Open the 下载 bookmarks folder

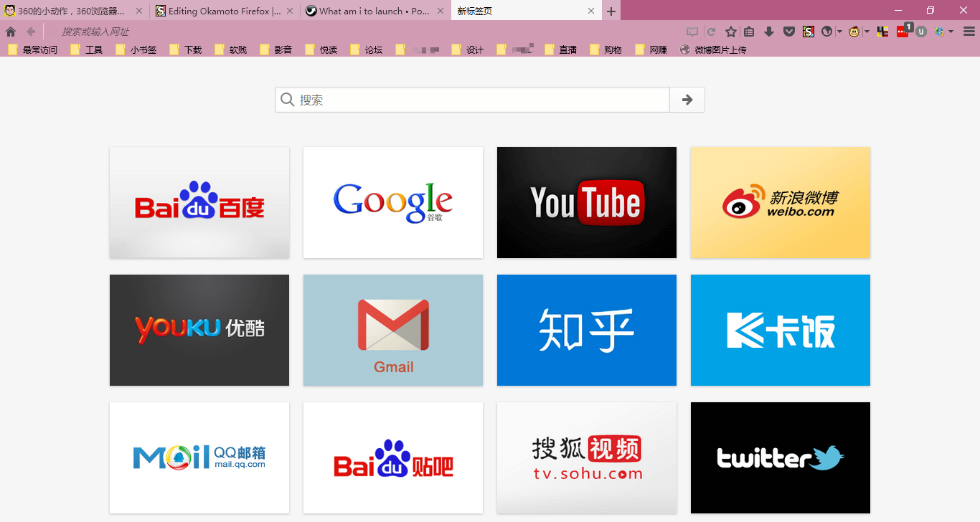pyautogui.click(x=186, y=49)
